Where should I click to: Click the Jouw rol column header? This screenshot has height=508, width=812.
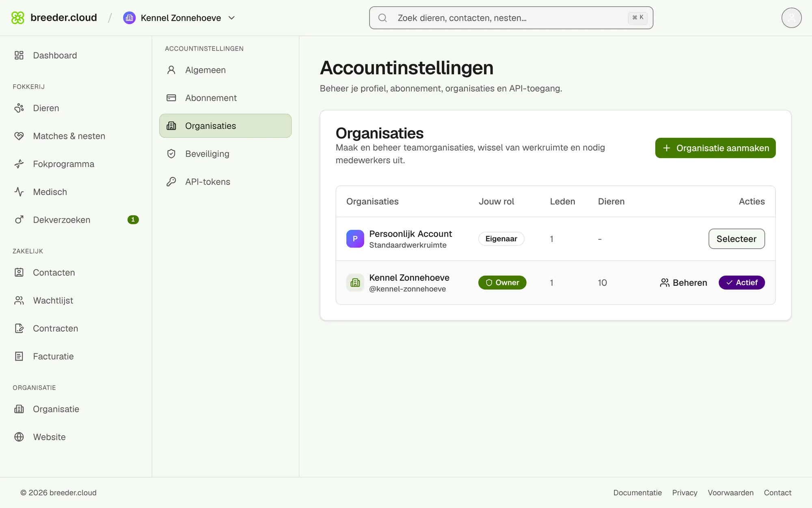pyautogui.click(x=496, y=202)
